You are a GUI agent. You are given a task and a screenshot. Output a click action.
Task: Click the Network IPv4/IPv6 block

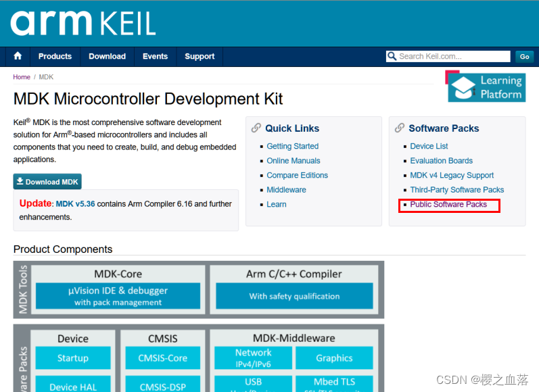click(254, 358)
